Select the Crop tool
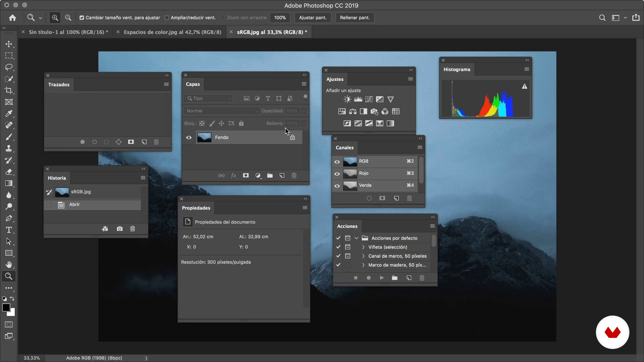This screenshot has width=644, height=362. 9,90
